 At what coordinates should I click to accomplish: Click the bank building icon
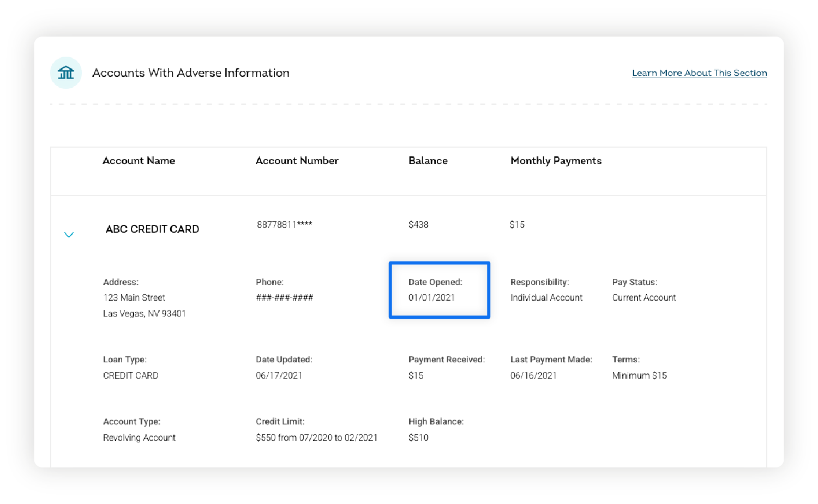[66, 72]
